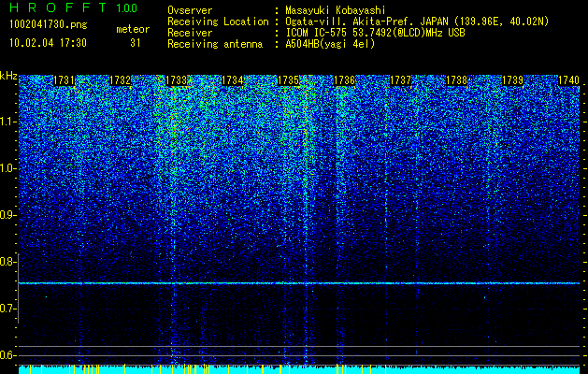Click the 1735 time marker
Image resolution: width=588 pixels, height=374 pixels.
click(x=288, y=80)
